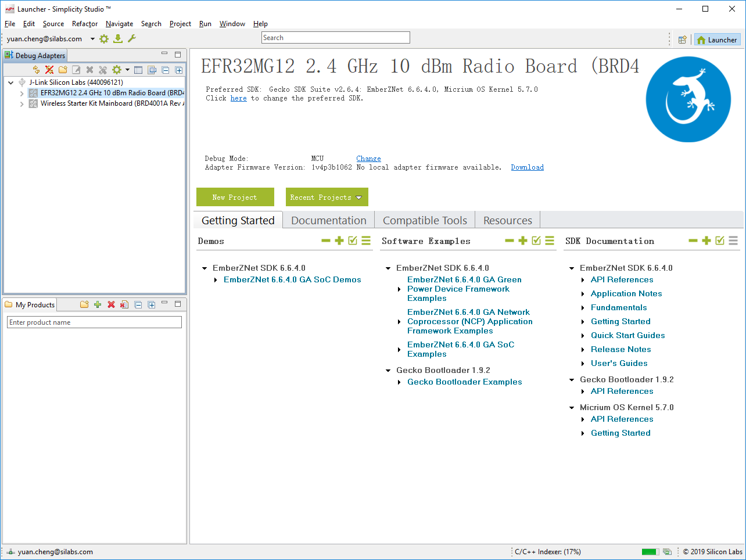Click the Change link for Debug Mode
Screen dimensions: 746x560
click(369, 159)
